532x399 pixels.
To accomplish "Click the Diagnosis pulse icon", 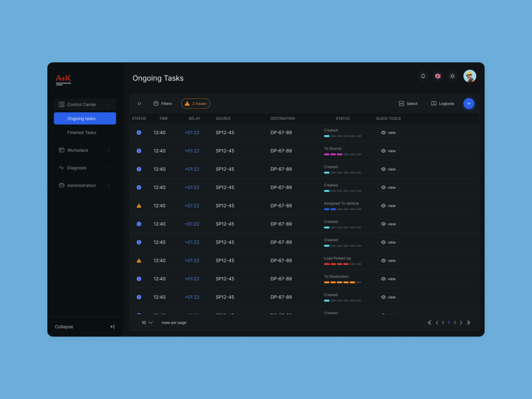I will pyautogui.click(x=61, y=168).
